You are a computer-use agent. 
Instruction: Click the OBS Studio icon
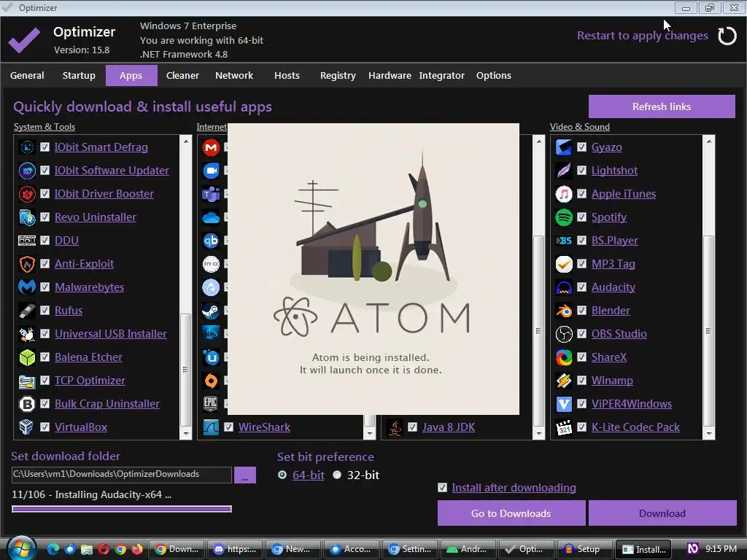tap(564, 334)
